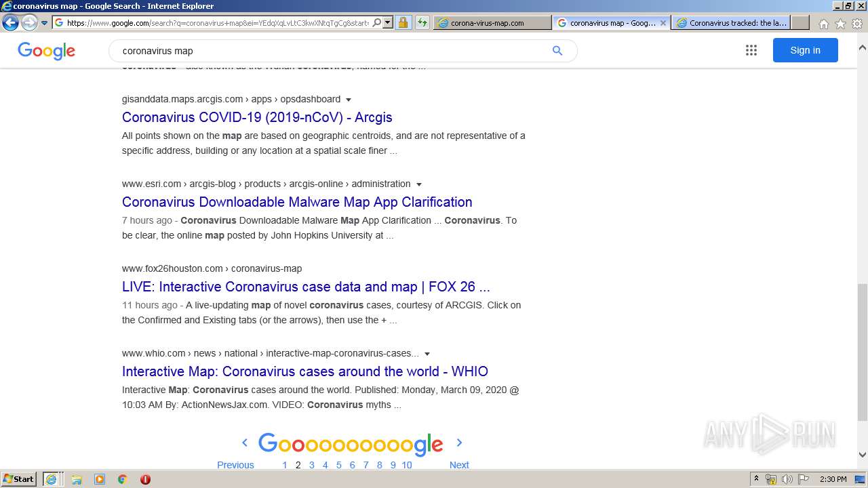Click the Next pagination link
This screenshot has width=868, height=488.
(459, 465)
